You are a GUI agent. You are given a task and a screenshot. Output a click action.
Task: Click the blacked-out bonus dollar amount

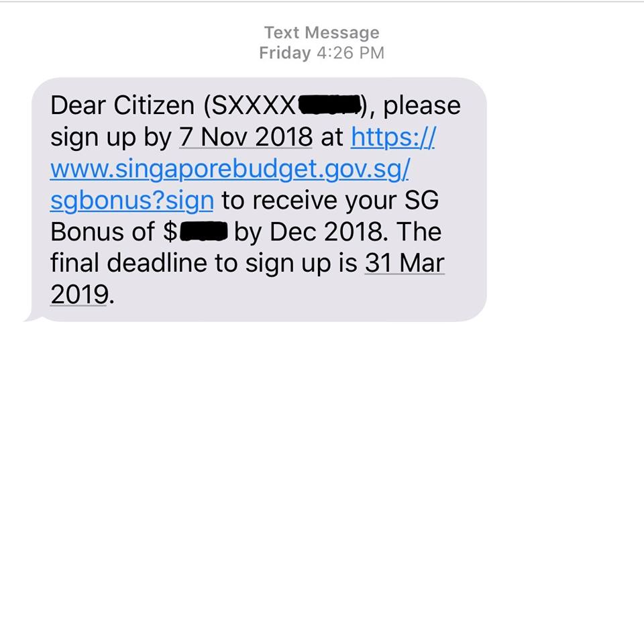203,231
